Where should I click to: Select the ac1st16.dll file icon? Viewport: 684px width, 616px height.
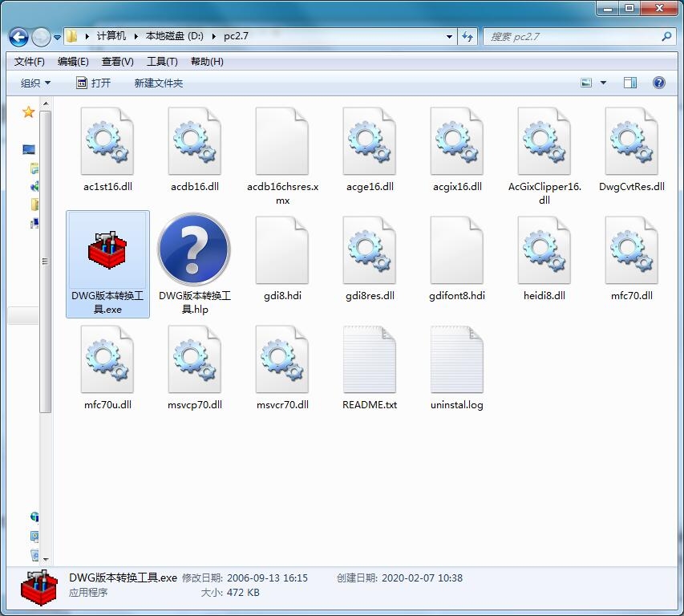(x=107, y=141)
